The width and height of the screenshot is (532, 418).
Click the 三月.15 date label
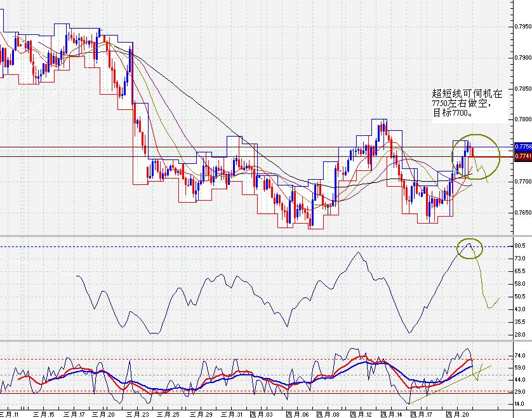pyautogui.click(x=44, y=414)
